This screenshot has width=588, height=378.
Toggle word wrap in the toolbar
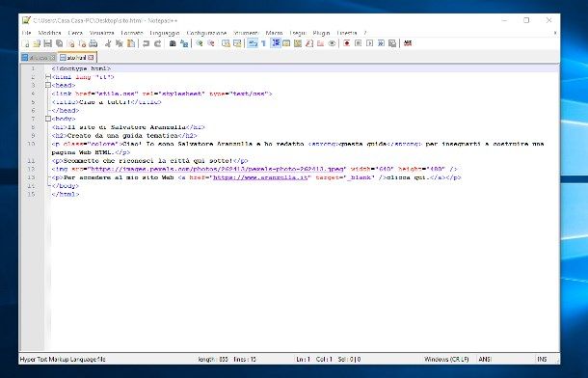coord(253,43)
